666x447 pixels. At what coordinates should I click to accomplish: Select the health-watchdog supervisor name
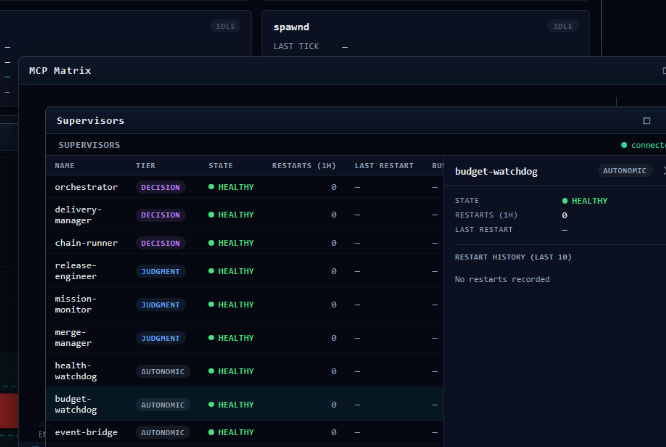[76, 371]
